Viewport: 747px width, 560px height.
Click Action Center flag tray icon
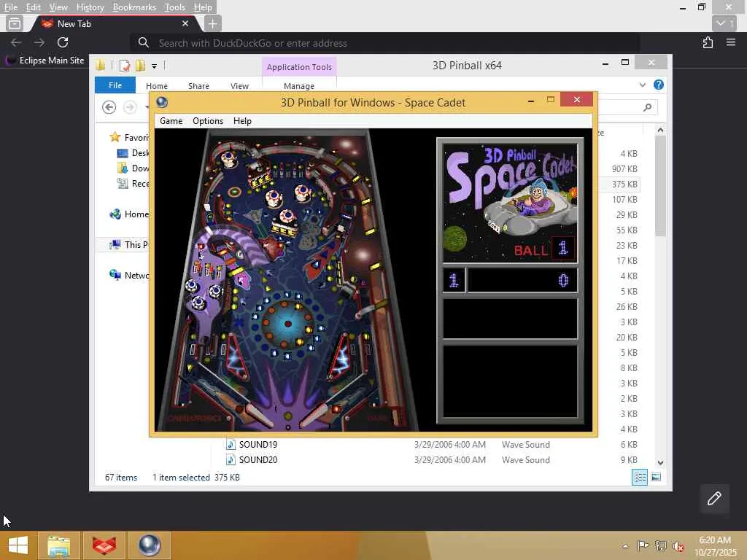[643, 545]
